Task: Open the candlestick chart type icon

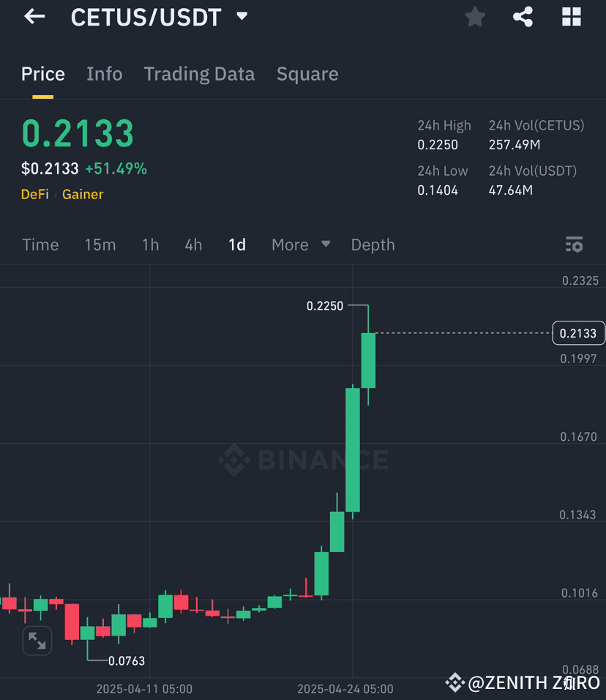Action: coord(574,245)
